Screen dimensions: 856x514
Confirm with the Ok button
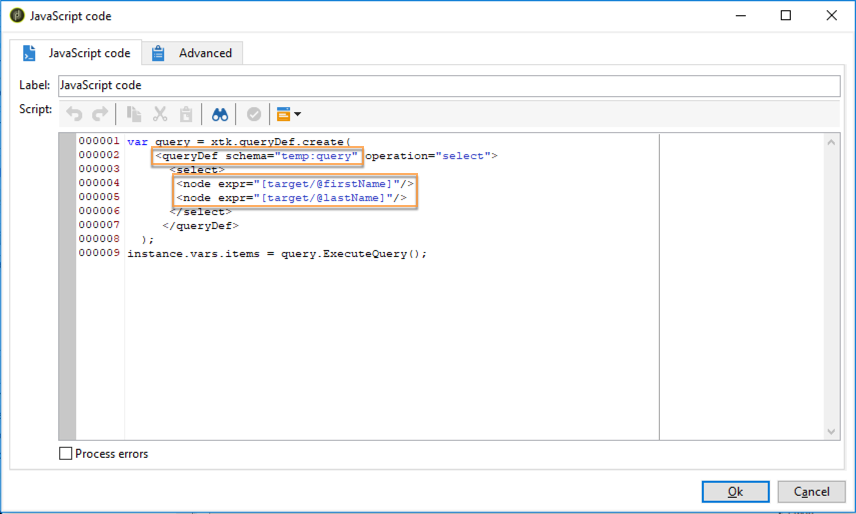(x=735, y=492)
